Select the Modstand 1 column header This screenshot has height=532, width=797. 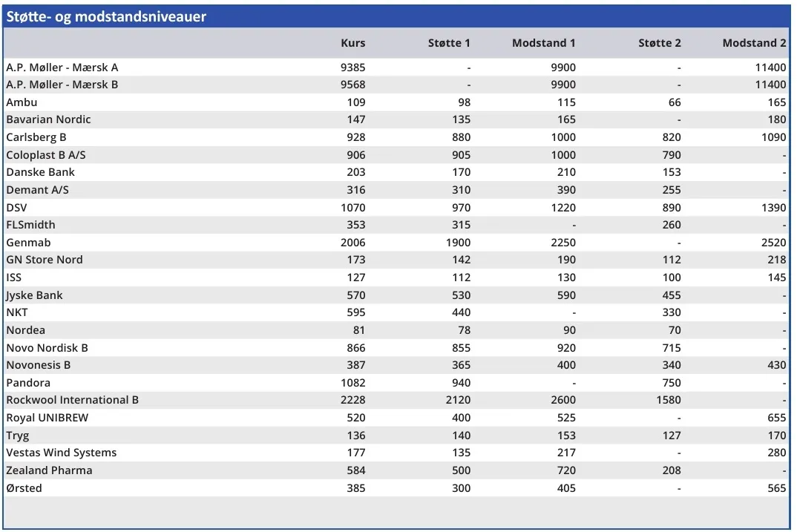(x=543, y=43)
